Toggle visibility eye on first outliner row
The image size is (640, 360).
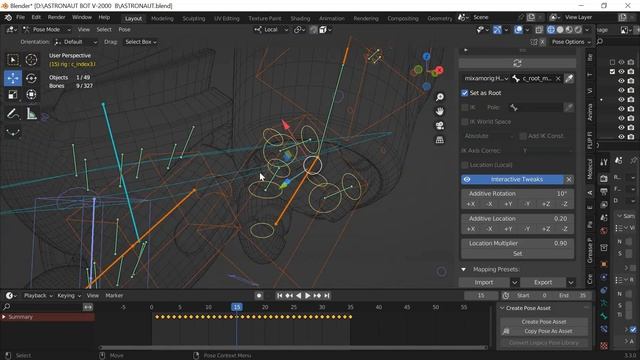point(621,62)
